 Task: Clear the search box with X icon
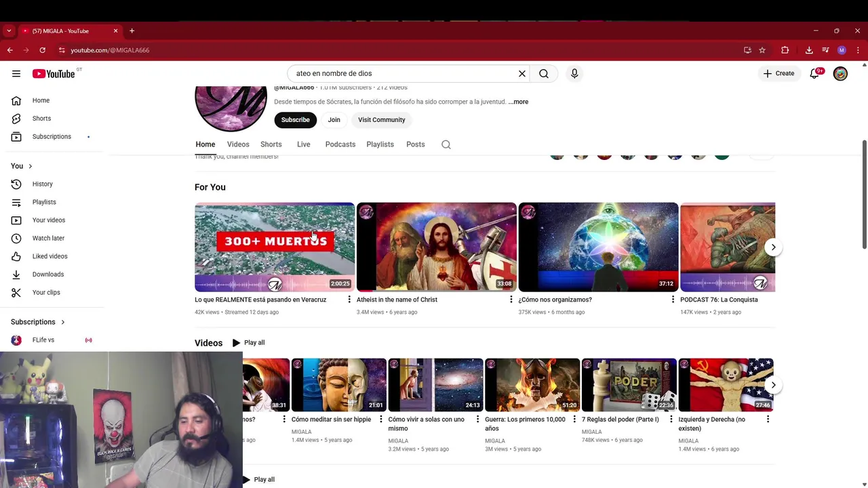coord(522,73)
